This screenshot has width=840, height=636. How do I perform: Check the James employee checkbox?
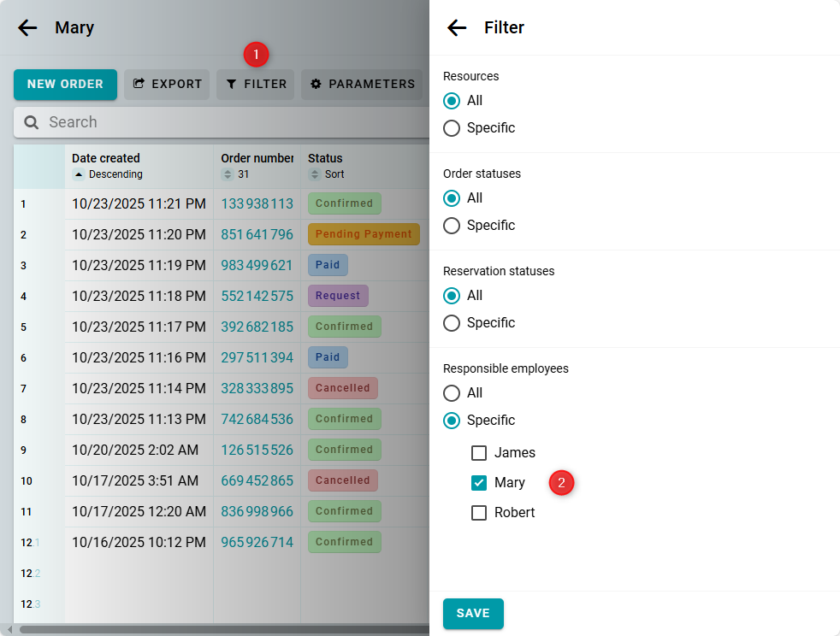pos(479,453)
